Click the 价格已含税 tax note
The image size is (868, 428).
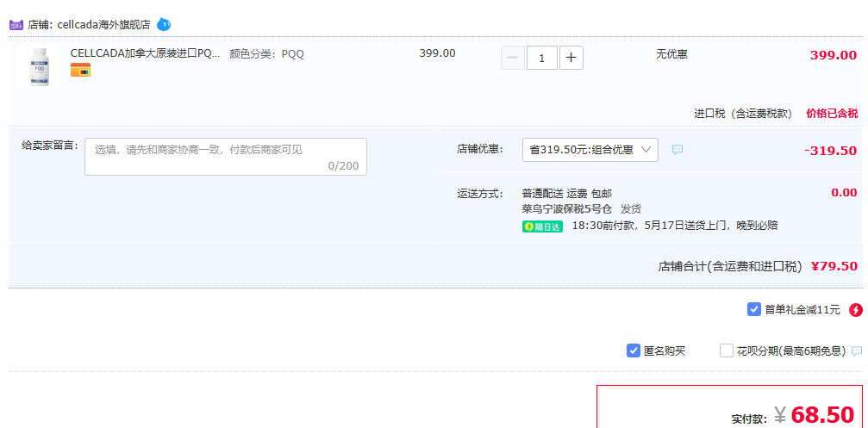tap(832, 114)
